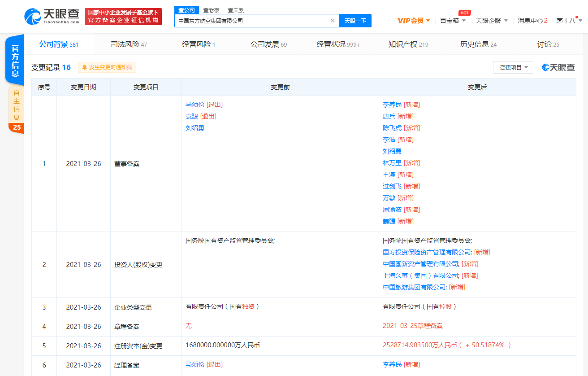Open 李养民 link in row 1
Screen dimensions: 588x376
coord(392,105)
